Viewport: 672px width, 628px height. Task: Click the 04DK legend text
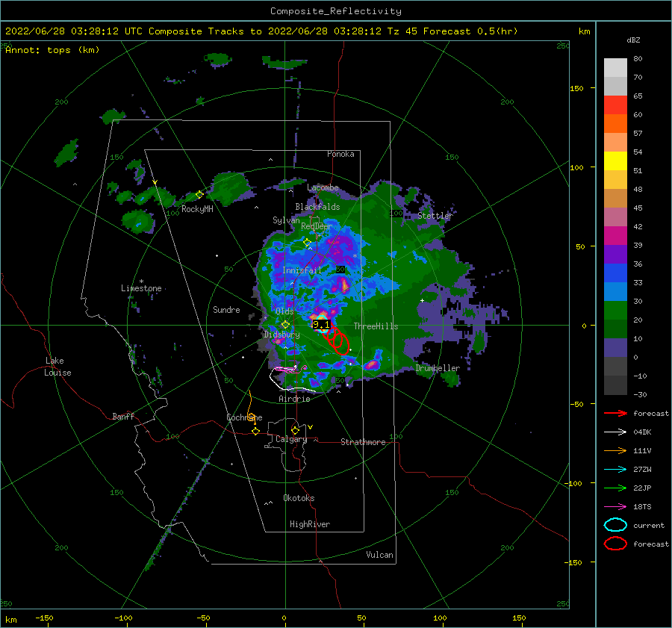(x=642, y=432)
